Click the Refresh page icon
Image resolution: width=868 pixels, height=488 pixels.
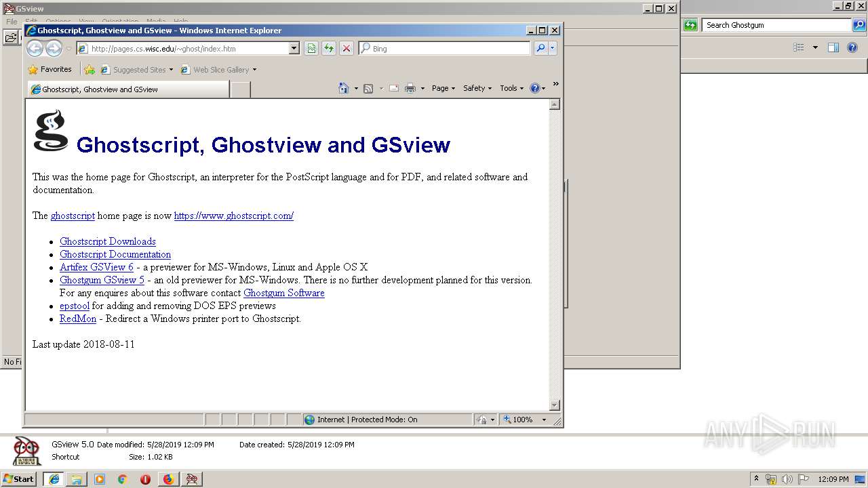(x=329, y=48)
